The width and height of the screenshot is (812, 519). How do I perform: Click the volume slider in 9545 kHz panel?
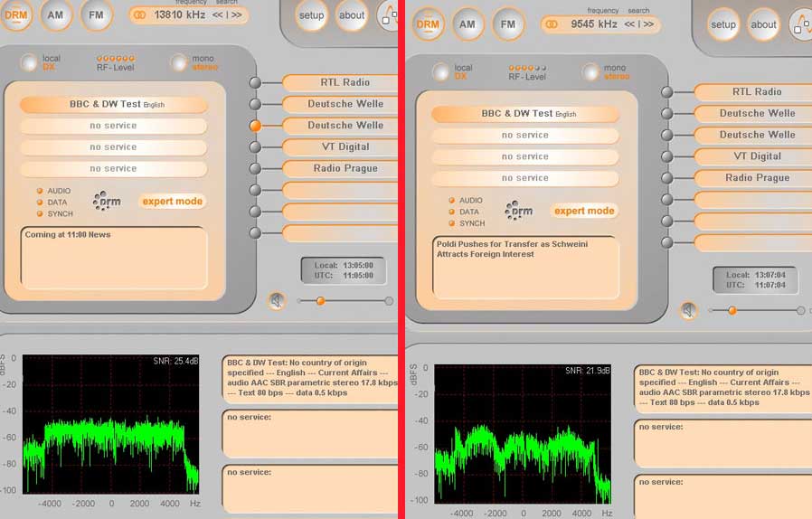[x=756, y=310]
